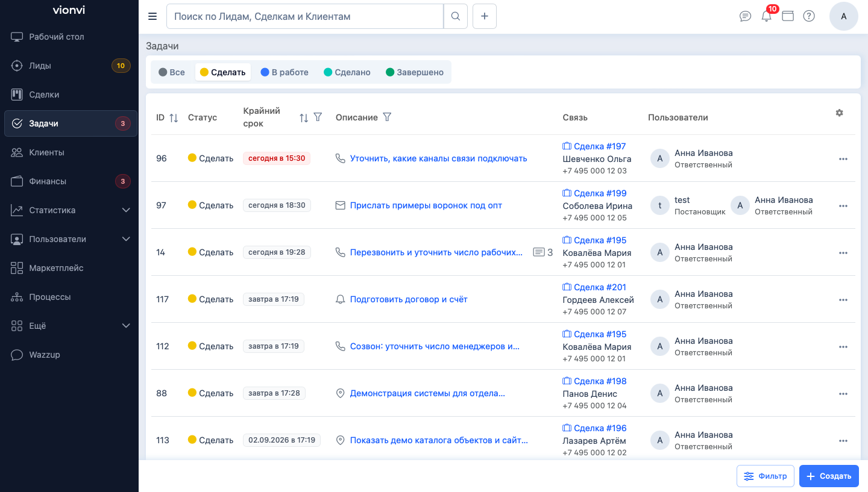
Task: Open user avatar A profile menu
Action: point(844,16)
